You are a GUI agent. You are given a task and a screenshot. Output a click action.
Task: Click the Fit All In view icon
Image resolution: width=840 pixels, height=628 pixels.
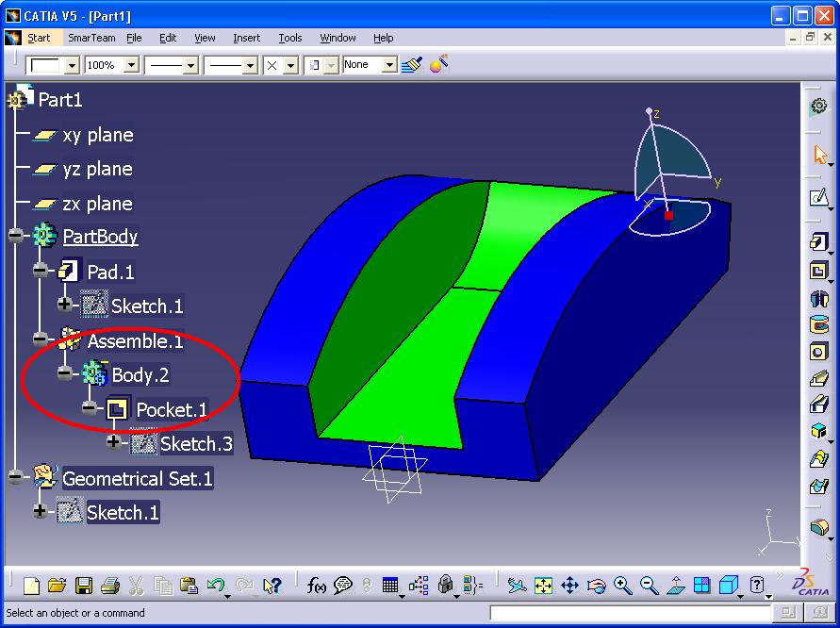coord(543,586)
